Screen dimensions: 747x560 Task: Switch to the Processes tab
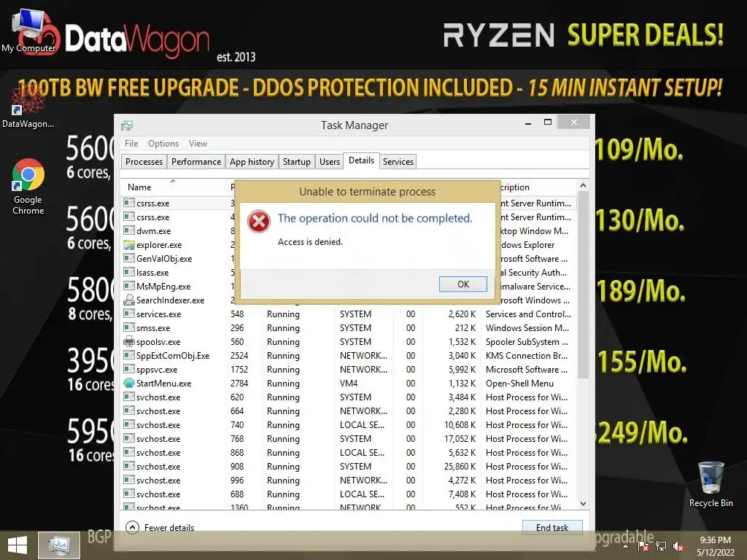click(x=144, y=162)
